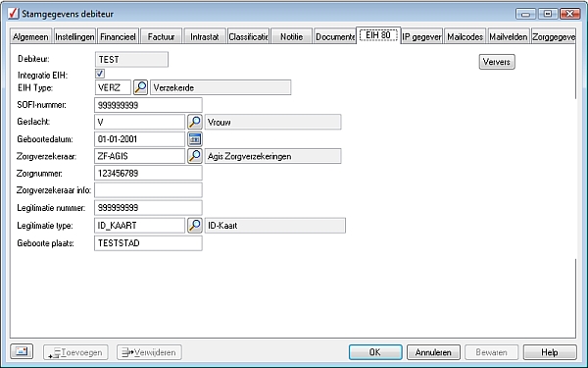Click the Verzekerde description field
Screen dimensions: 588x368
(220, 87)
